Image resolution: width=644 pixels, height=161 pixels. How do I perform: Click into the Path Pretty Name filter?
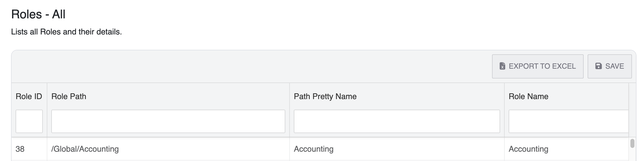tap(397, 121)
